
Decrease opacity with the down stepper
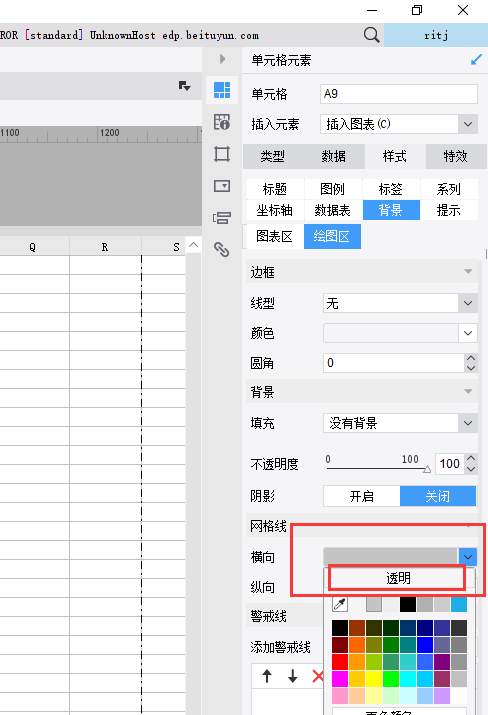471,469
